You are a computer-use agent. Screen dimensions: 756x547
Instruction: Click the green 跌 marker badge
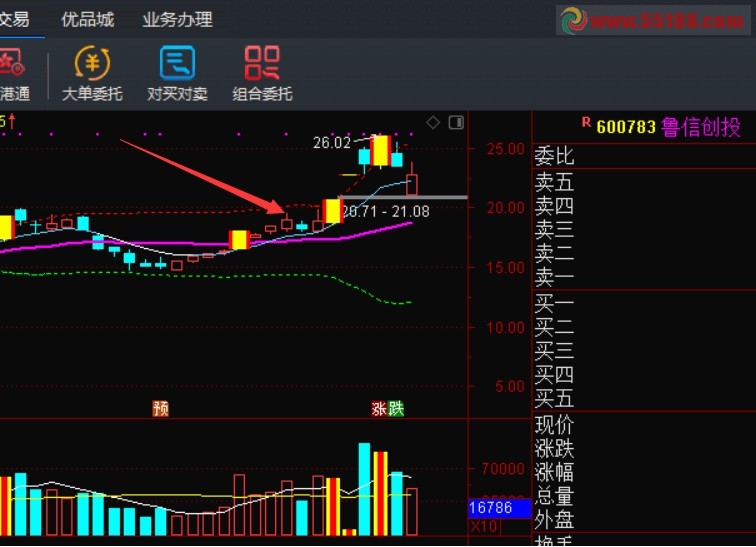tap(396, 408)
